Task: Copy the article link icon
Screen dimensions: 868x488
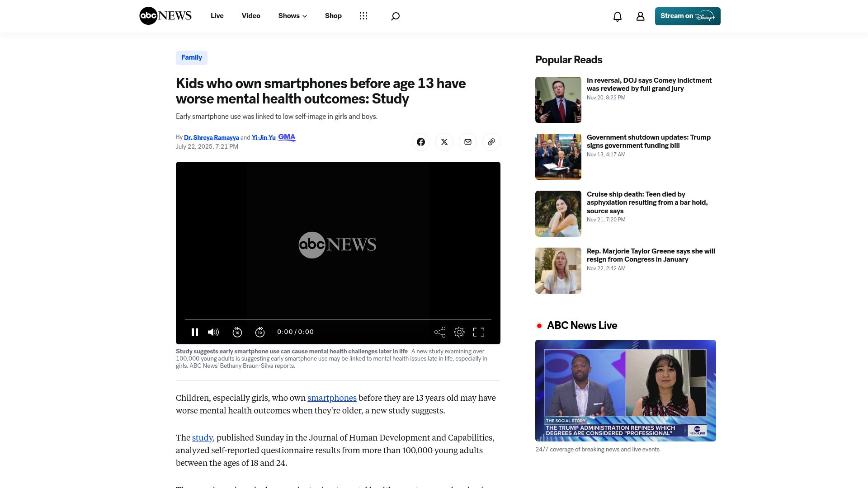Action: click(x=491, y=142)
